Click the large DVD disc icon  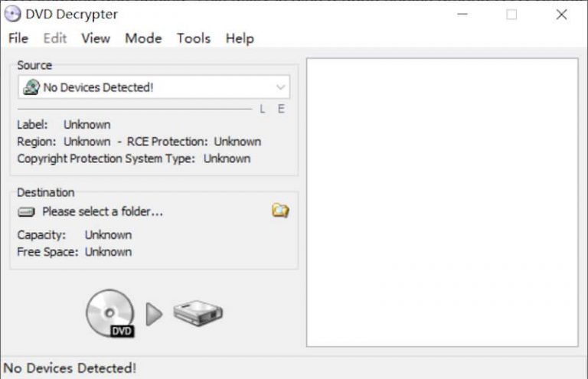pyautogui.click(x=109, y=312)
